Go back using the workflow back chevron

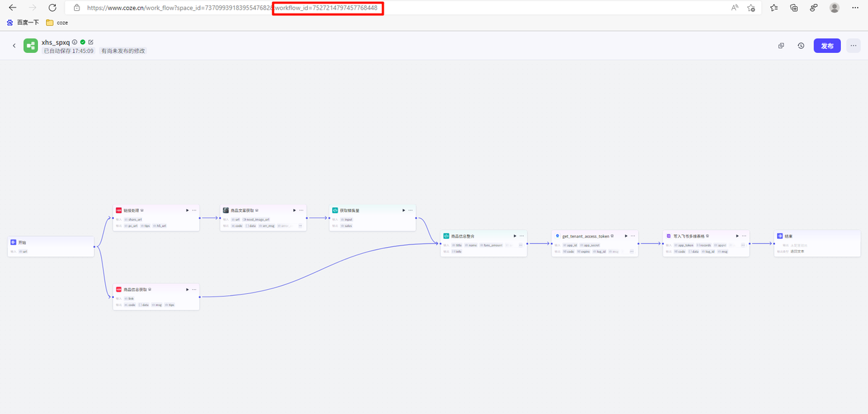14,45
